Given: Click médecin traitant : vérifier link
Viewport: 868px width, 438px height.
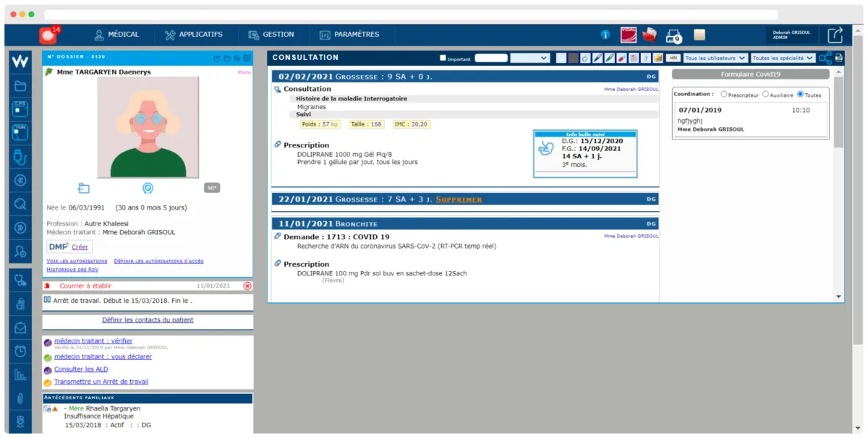Looking at the screenshot, I should (x=93, y=341).
